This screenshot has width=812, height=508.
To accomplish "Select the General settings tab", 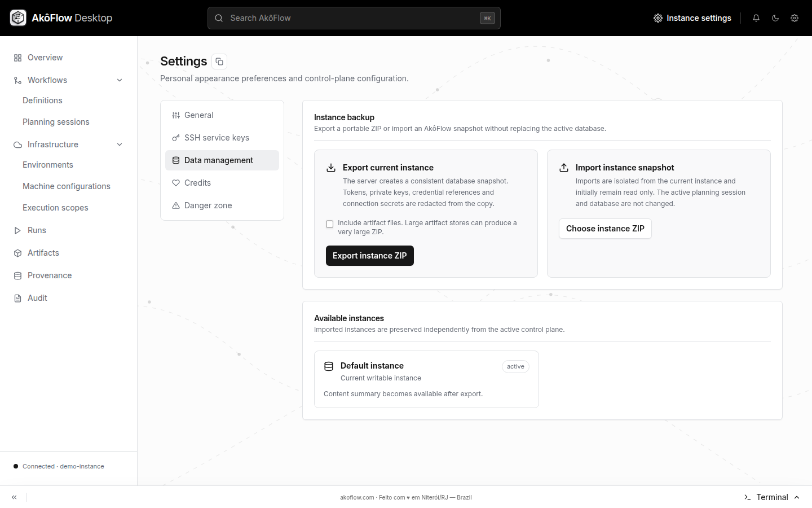I will (x=222, y=115).
